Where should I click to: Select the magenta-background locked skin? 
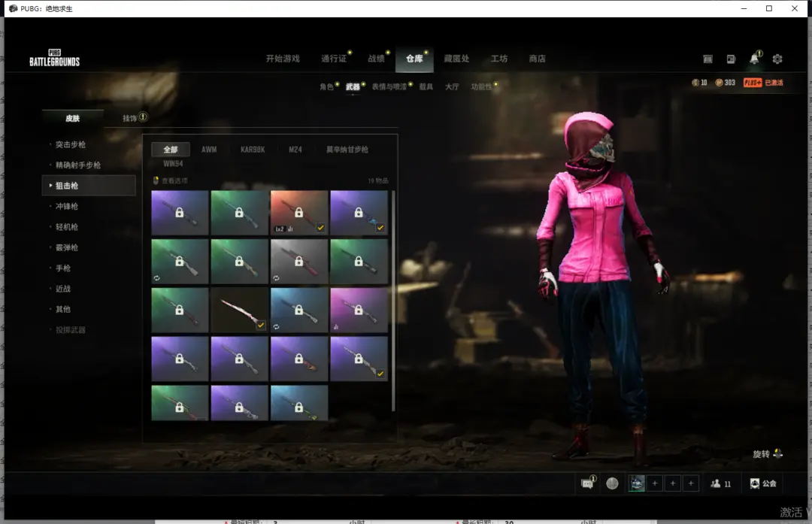(359, 310)
